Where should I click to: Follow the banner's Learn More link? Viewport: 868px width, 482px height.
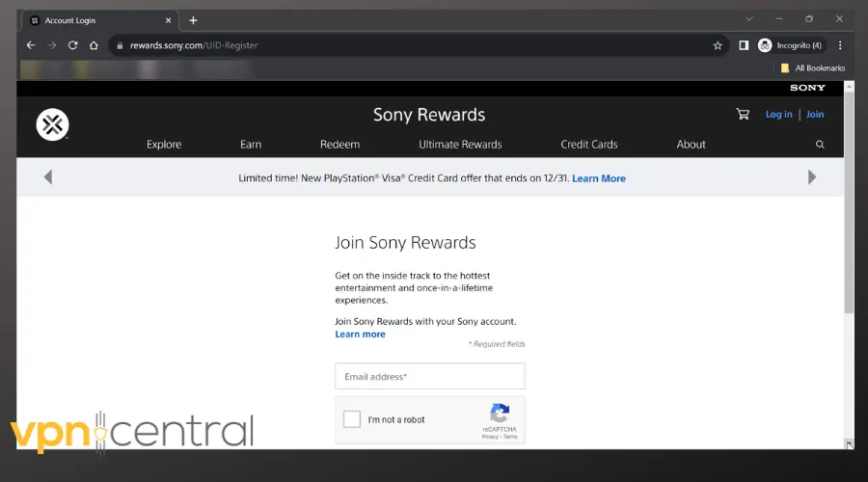click(x=598, y=178)
